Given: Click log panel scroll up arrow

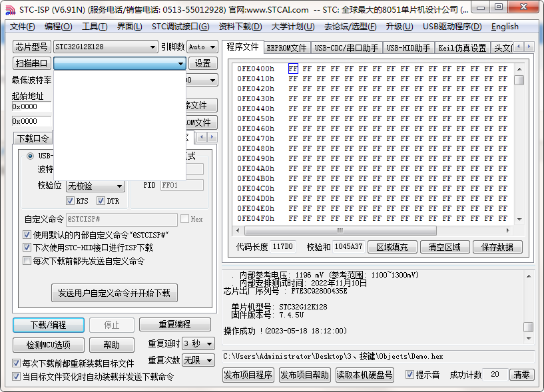Looking at the screenshot, I should tap(529, 276).
